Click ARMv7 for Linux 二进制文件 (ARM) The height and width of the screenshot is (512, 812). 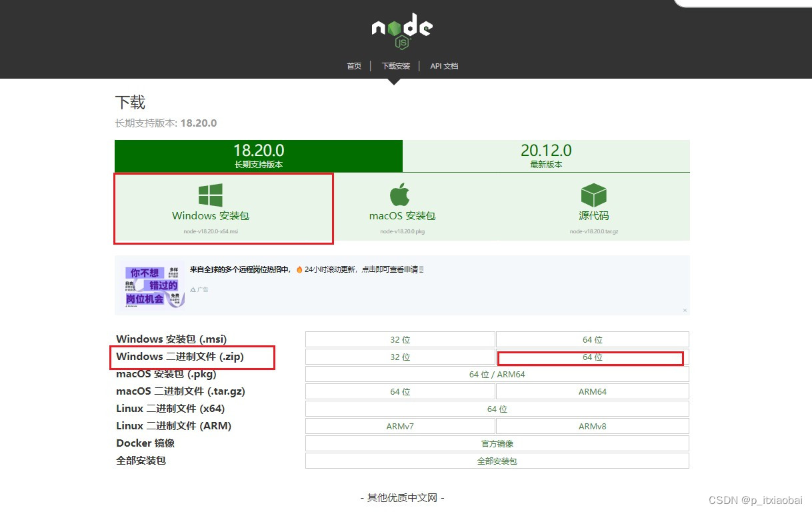pyautogui.click(x=400, y=426)
